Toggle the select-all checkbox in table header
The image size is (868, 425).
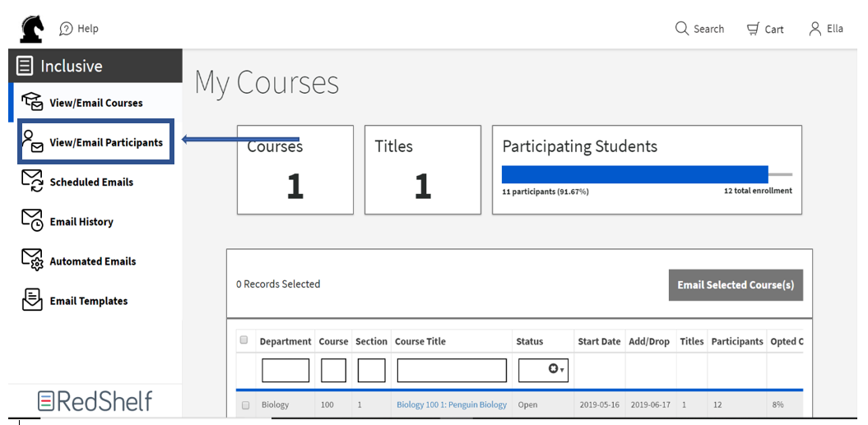[x=244, y=340]
